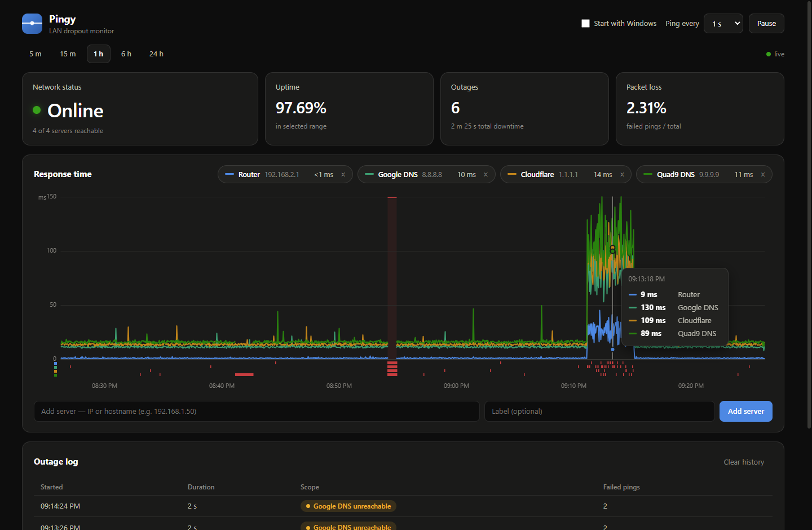This screenshot has width=812, height=530.
Task: Open the Ping every interval dropdown
Action: 723,24
